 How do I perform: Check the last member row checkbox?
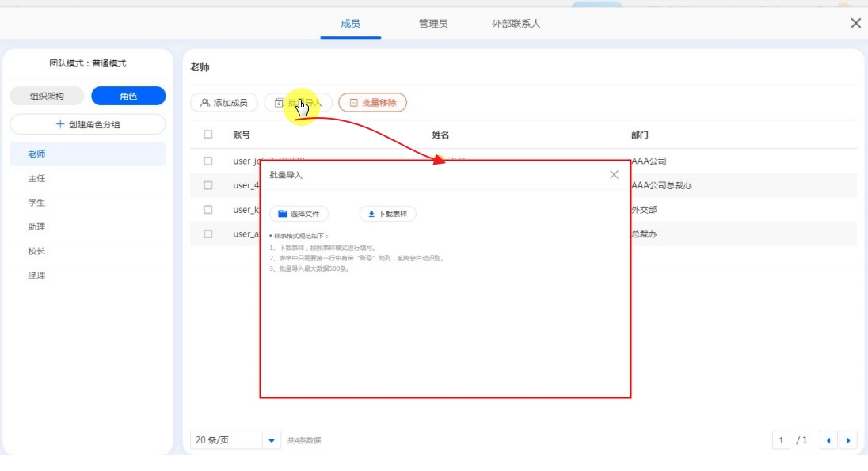click(x=208, y=234)
